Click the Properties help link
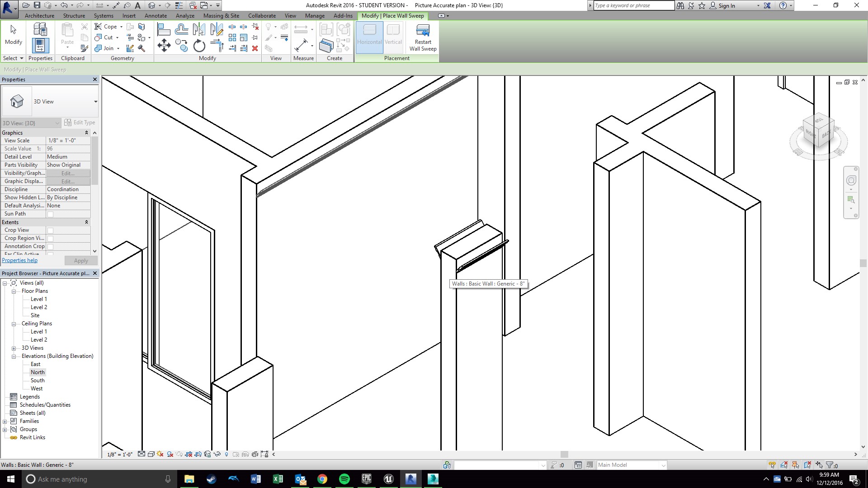The image size is (868, 488). [20, 260]
